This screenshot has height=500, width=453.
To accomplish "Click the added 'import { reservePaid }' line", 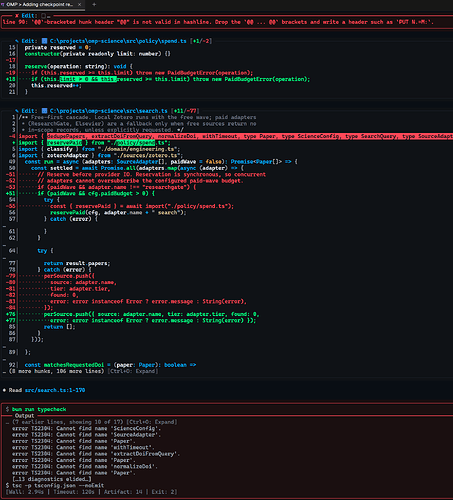I will (94, 143).
